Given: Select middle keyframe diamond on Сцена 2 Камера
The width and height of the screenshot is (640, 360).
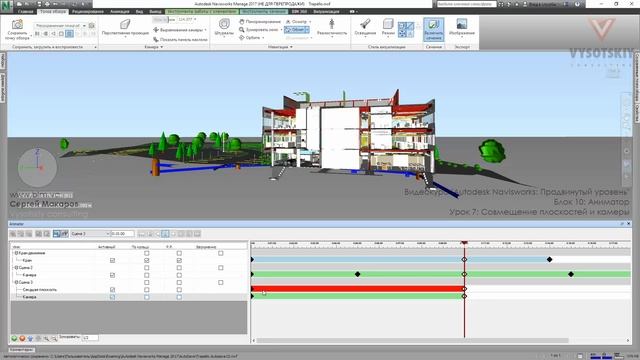Looking at the screenshot, I should tap(358, 274).
